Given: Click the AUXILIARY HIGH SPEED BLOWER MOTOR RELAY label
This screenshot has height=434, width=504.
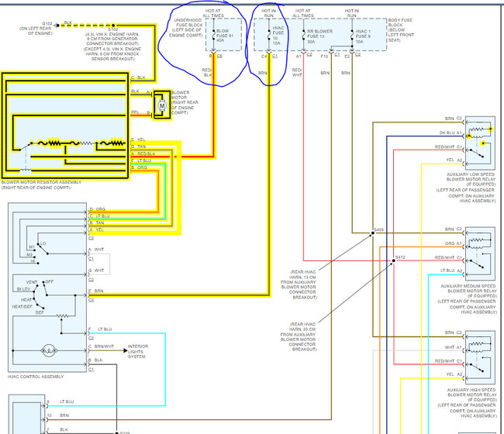Looking at the screenshot, I should (467, 403).
